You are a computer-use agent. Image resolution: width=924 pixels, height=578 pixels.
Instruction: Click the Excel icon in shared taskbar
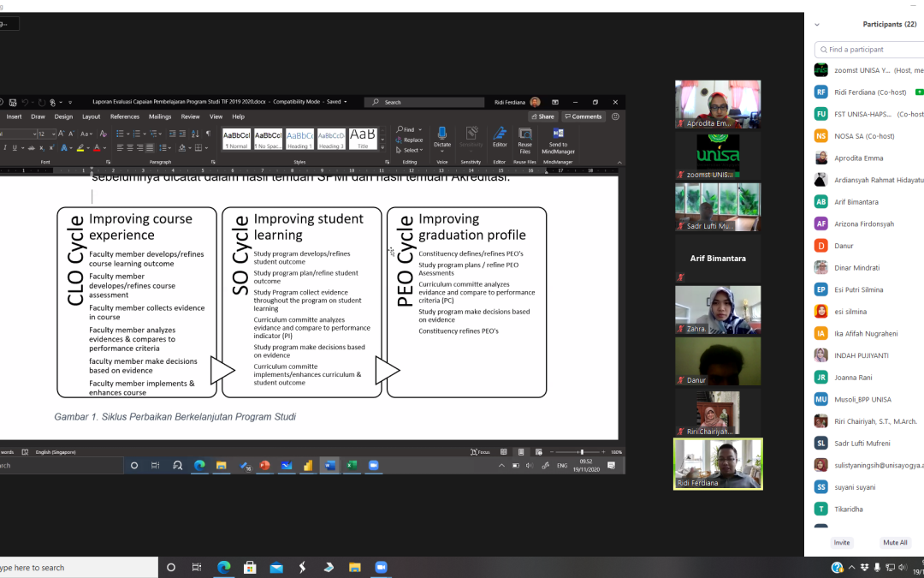tap(351, 466)
